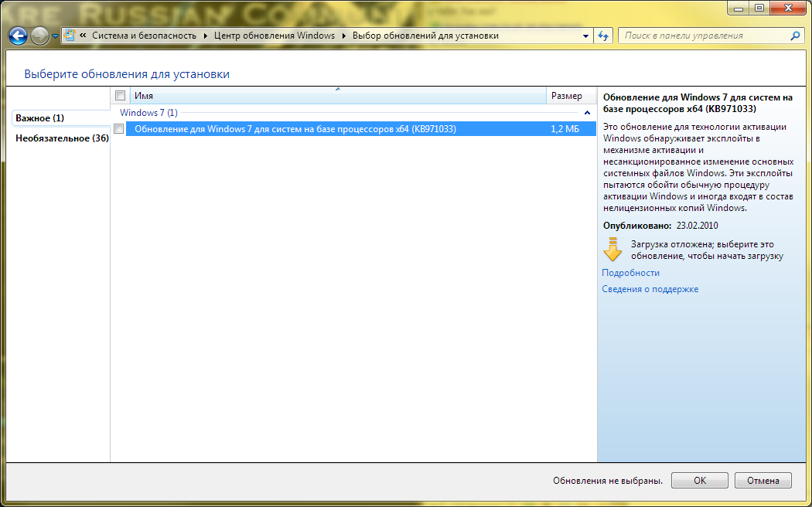Refresh the page with the refresh button

(x=603, y=36)
